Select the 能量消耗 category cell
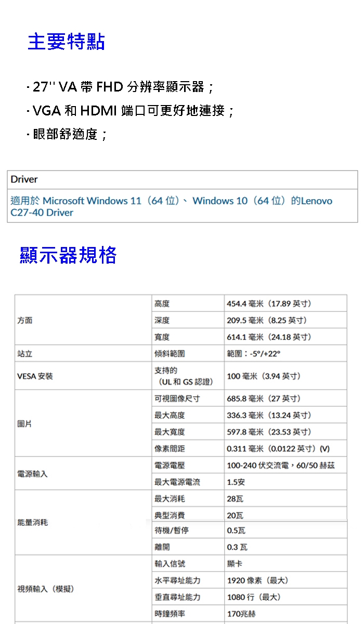 32,522
